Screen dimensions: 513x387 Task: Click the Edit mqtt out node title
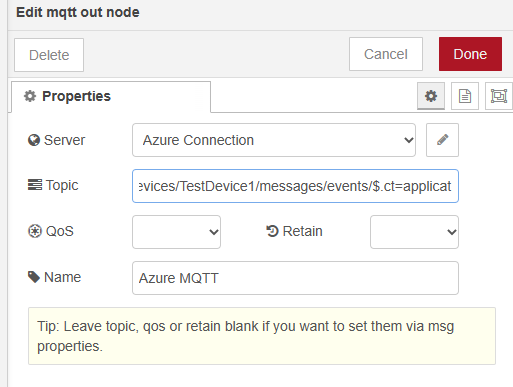[78, 12]
